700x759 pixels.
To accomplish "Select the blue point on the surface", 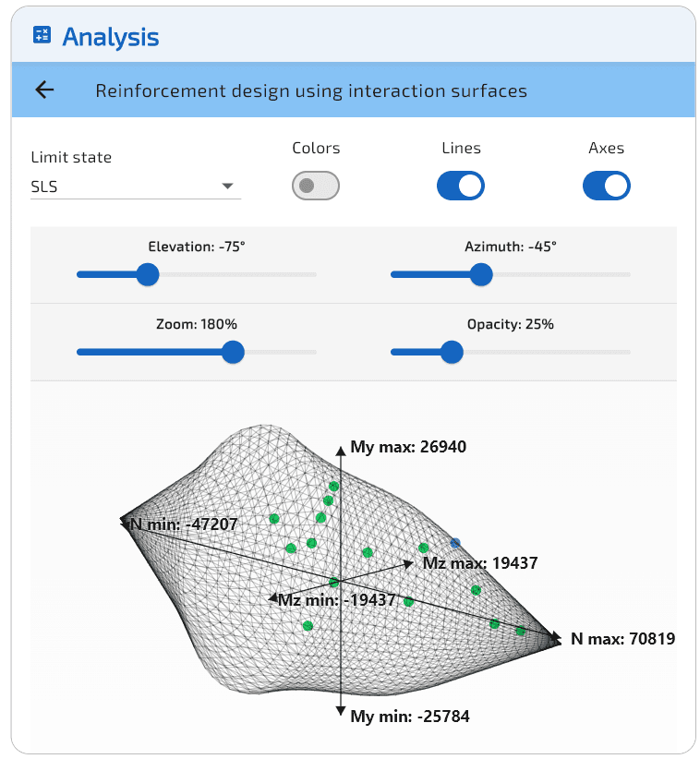I will coord(454,542).
